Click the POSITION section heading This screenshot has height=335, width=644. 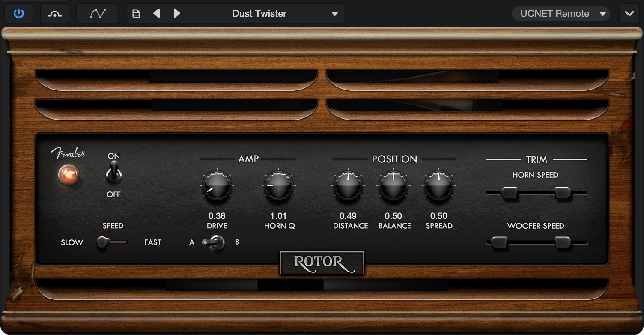394,159
